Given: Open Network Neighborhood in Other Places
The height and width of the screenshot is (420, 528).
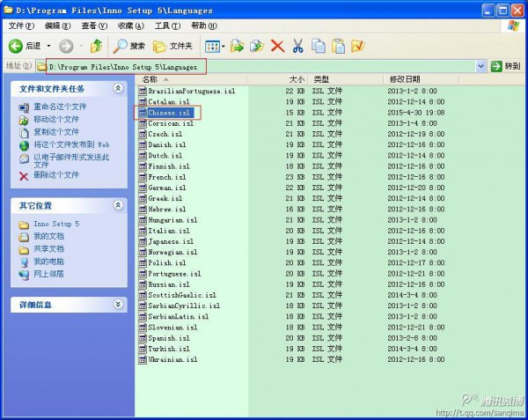Looking at the screenshot, I should 48,274.
